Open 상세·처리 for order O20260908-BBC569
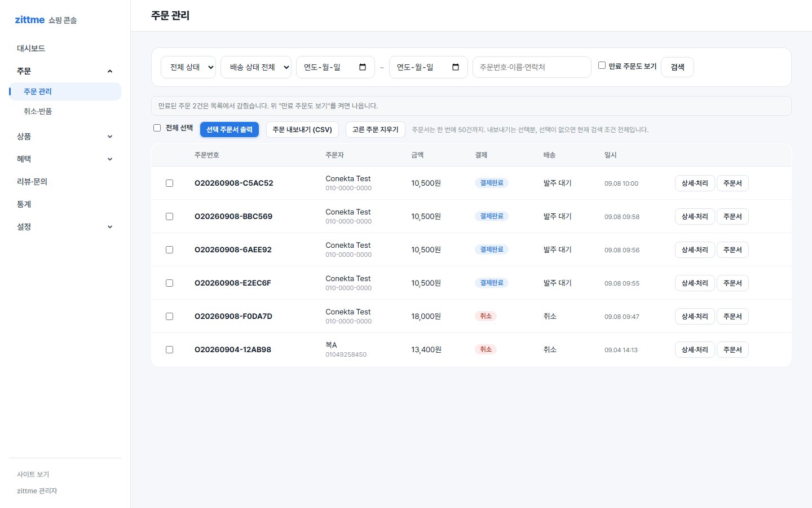 point(695,217)
